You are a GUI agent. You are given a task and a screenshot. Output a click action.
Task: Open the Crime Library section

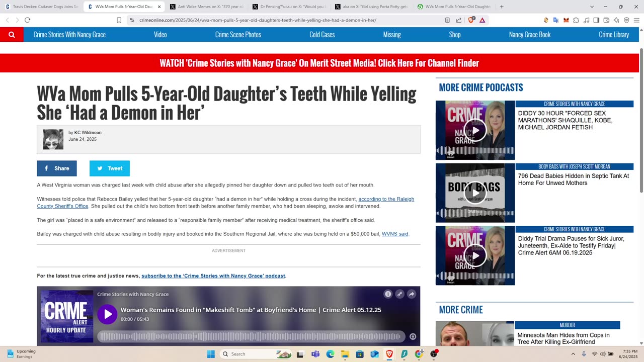pyautogui.click(x=614, y=35)
